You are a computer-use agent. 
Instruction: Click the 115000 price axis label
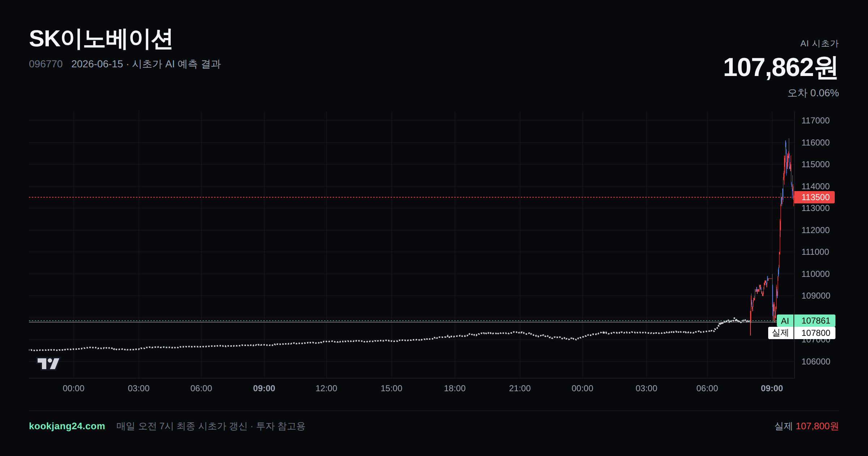[816, 164]
